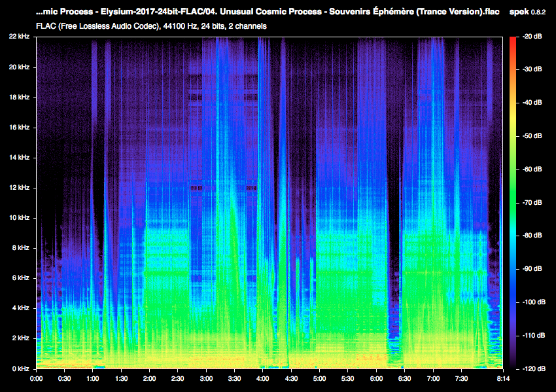Screen dimensions: 556x392
Task: Select the 2:30 time marker
Action: 178,378
